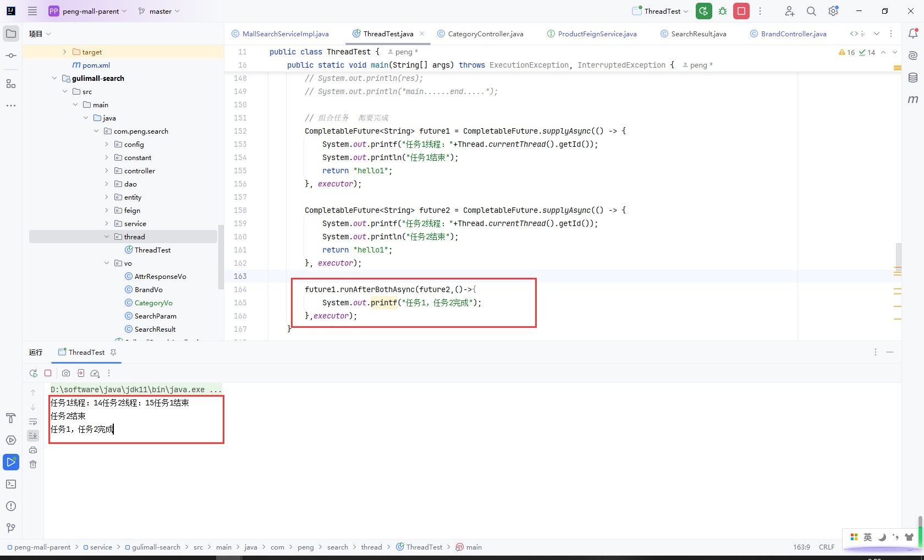Open the Build hammer tool window
This screenshot has height=560, width=924.
11,418
